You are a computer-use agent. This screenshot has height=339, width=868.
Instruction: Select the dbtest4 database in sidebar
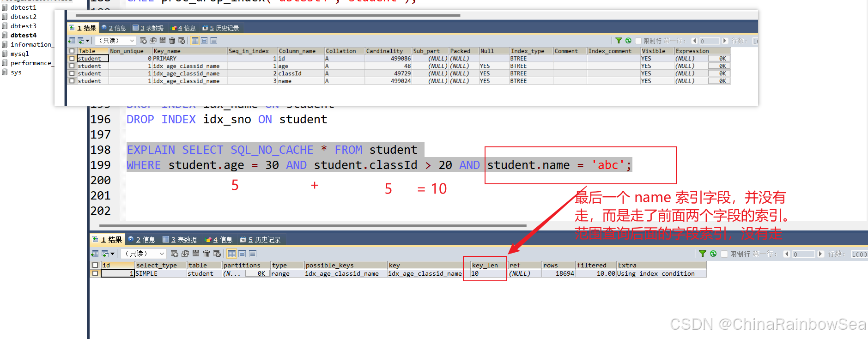click(24, 35)
